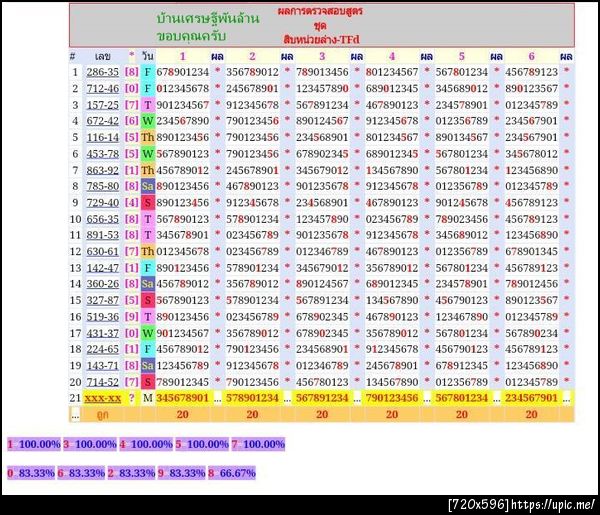This screenshot has width=600, height=515.
Task: Open the 863-92 number link
Action: click(103, 170)
